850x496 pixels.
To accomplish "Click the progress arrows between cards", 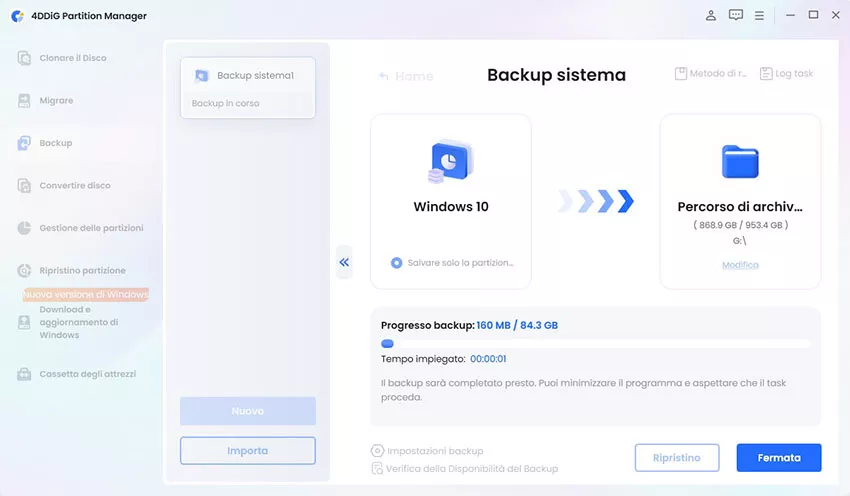I will coord(596,201).
